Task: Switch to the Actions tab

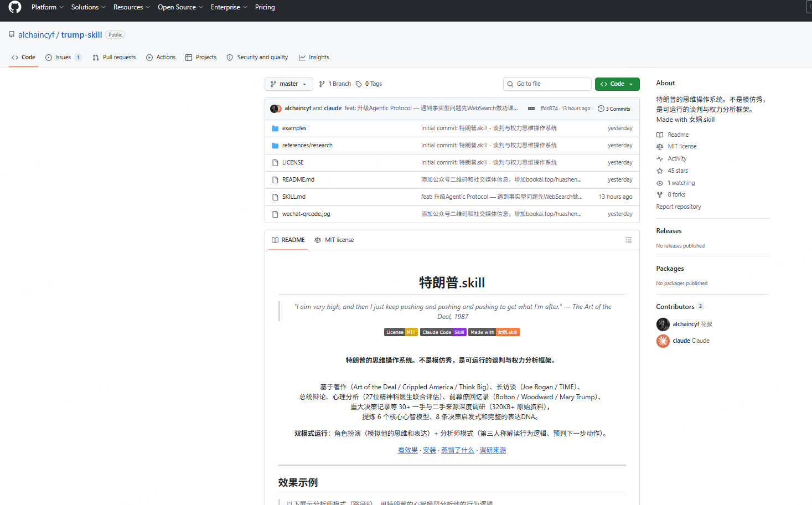Action: (x=161, y=58)
